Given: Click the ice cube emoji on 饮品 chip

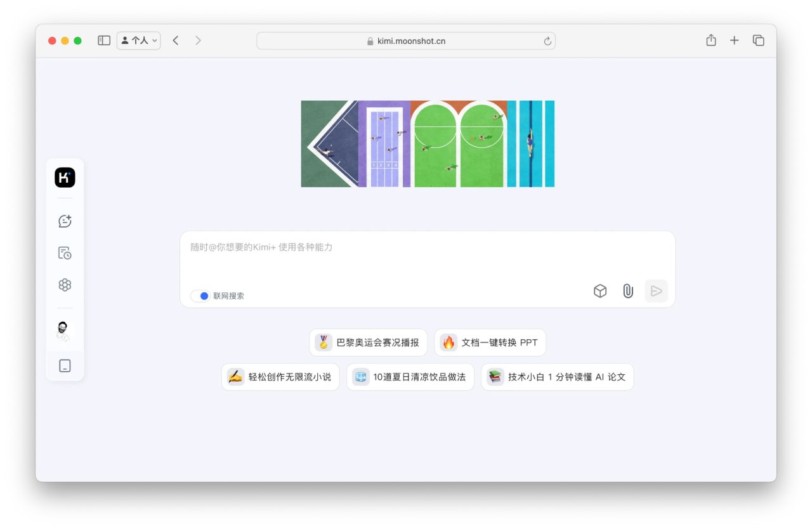Looking at the screenshot, I should (x=361, y=377).
